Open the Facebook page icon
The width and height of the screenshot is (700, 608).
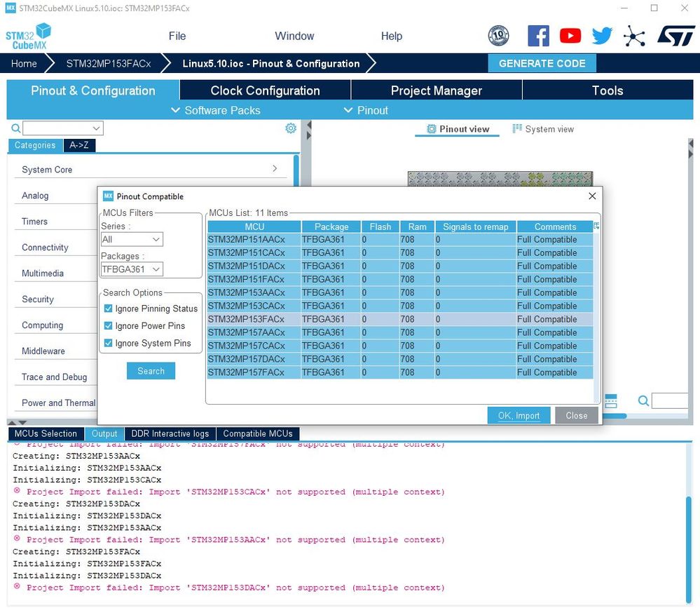538,36
